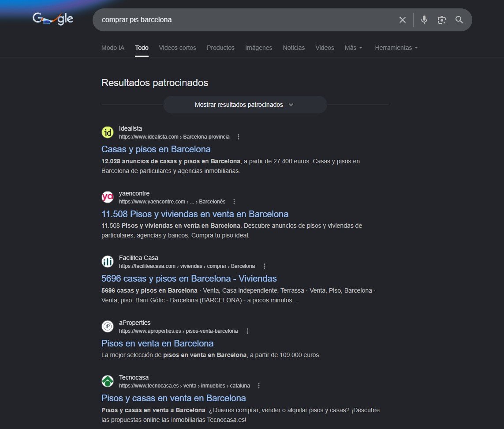Activate voice search with the microphone icon
Screen dimensions: 504x429
click(424, 19)
